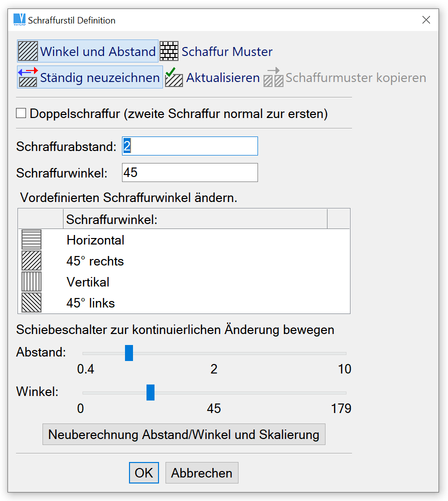Switch to the Schaffur Muster tab label
The height and width of the screenshot is (501, 448).
point(227,52)
